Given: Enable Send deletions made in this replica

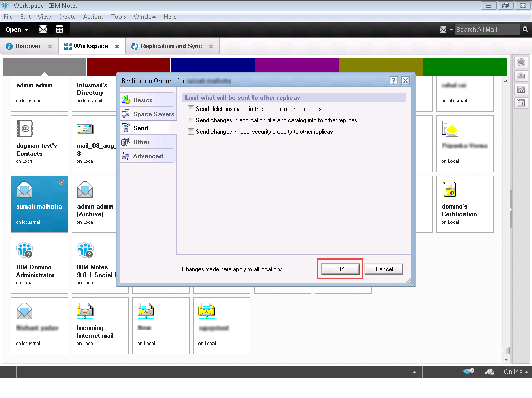Looking at the screenshot, I should pyautogui.click(x=191, y=109).
